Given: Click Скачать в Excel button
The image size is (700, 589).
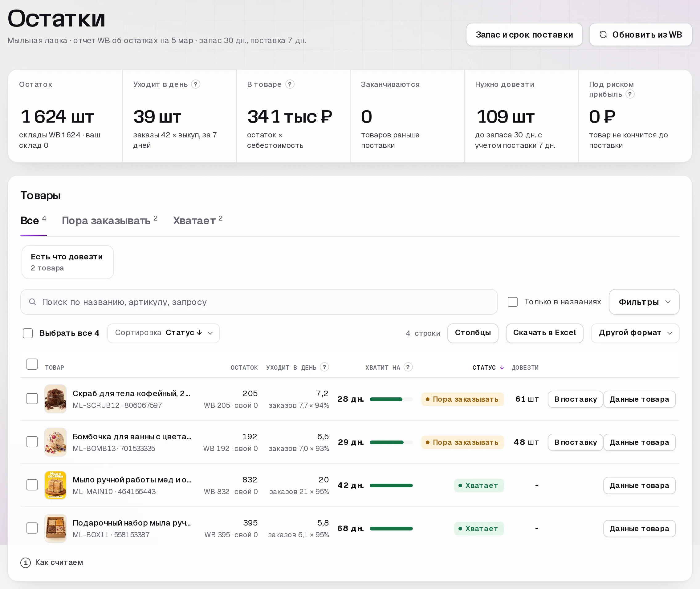Looking at the screenshot, I should (x=544, y=333).
